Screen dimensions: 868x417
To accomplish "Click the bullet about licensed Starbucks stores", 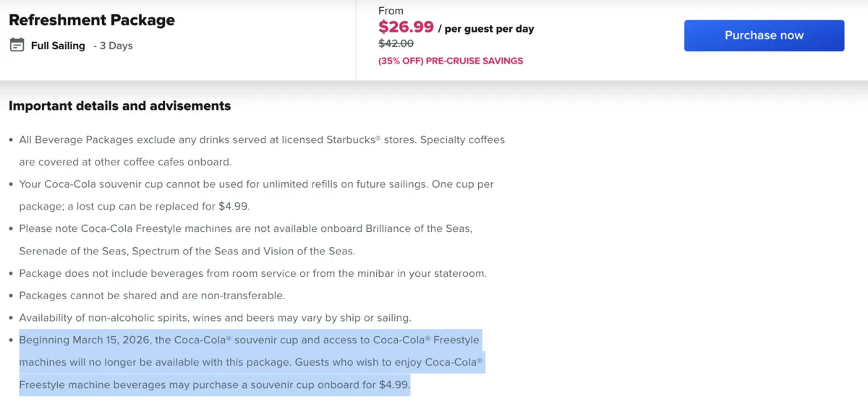I will (262, 139).
